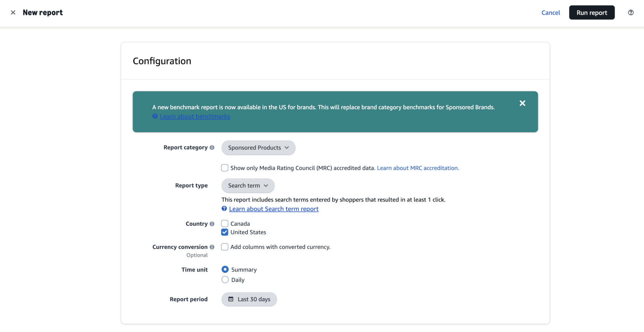The height and width of the screenshot is (332, 644).
Task: Uncheck the United States country box
Action: [225, 232]
